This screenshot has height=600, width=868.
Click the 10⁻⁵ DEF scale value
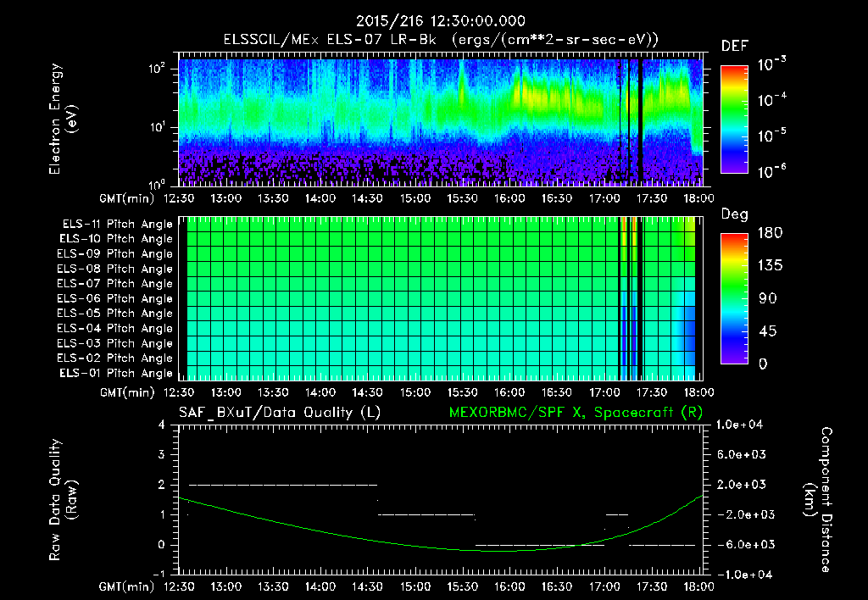pyautogui.click(x=771, y=136)
